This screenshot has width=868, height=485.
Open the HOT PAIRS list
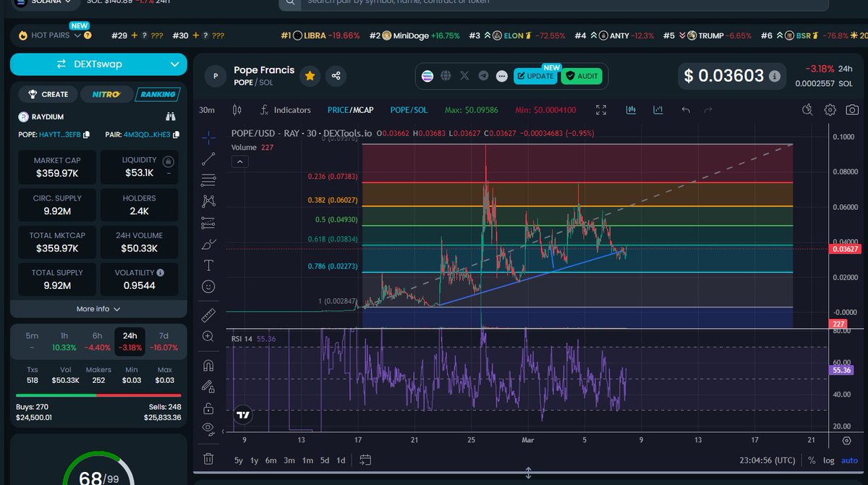[x=55, y=35]
